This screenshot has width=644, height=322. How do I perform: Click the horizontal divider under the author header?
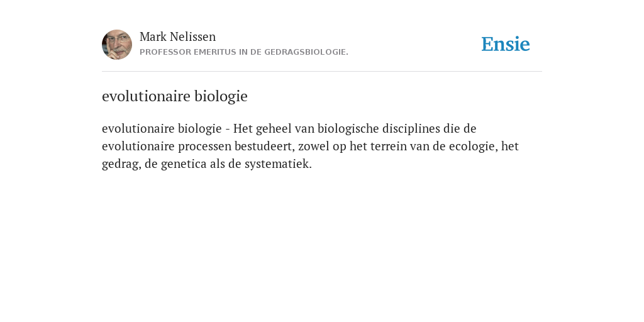[322, 72]
